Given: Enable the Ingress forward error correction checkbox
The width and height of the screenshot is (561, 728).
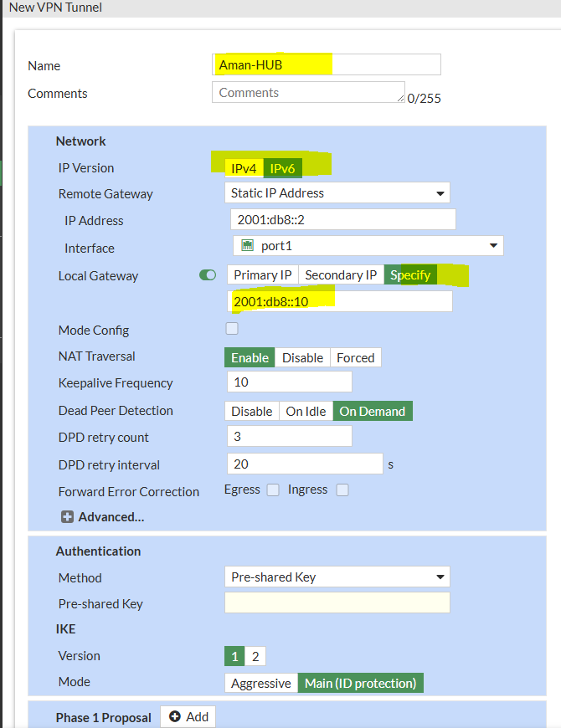Looking at the screenshot, I should click(342, 490).
